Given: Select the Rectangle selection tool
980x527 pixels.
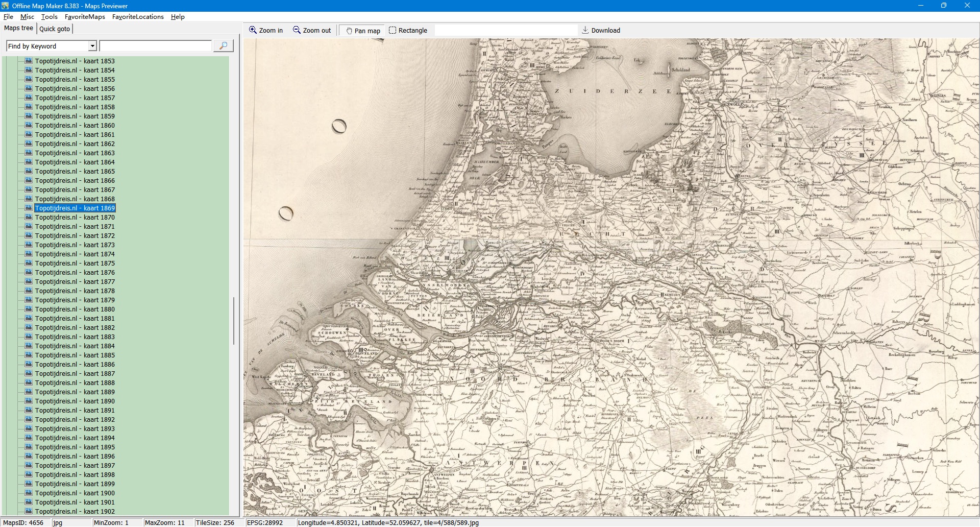Looking at the screenshot, I should point(393,30).
